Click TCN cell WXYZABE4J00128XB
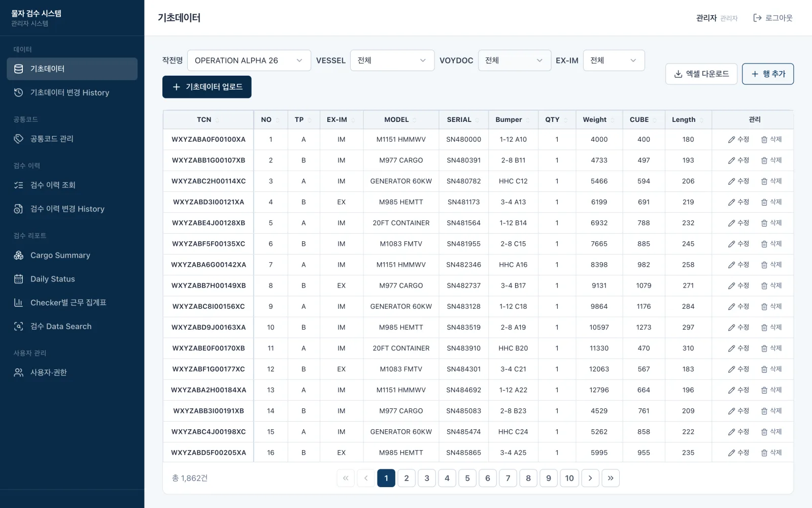This screenshot has width=812, height=508. coord(209,223)
